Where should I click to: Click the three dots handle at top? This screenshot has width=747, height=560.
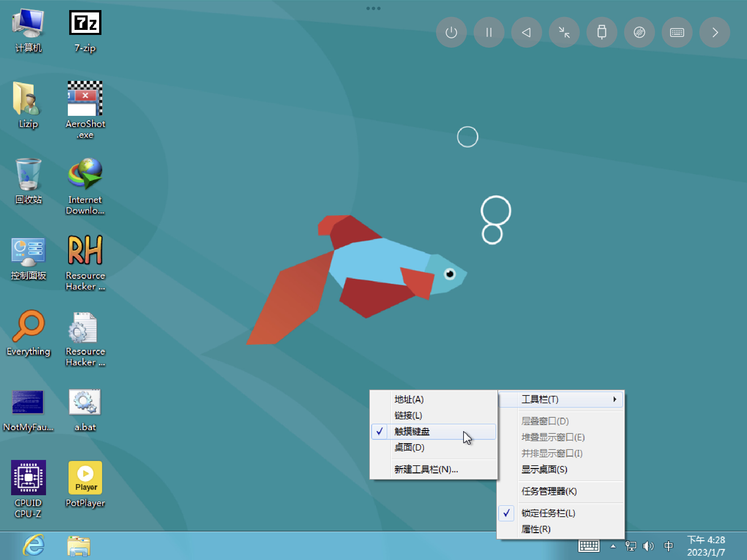tap(373, 8)
